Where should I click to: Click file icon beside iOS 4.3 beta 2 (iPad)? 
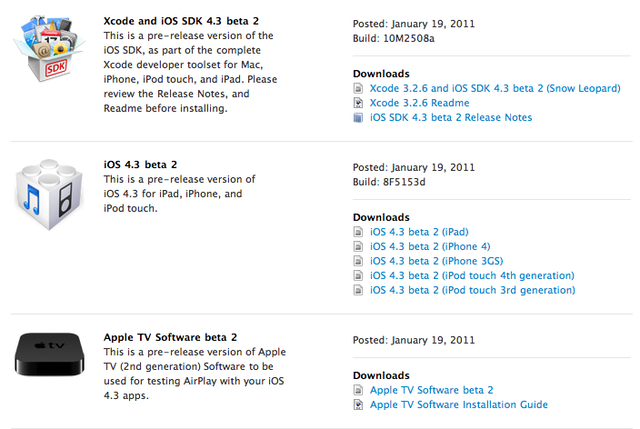click(x=358, y=232)
